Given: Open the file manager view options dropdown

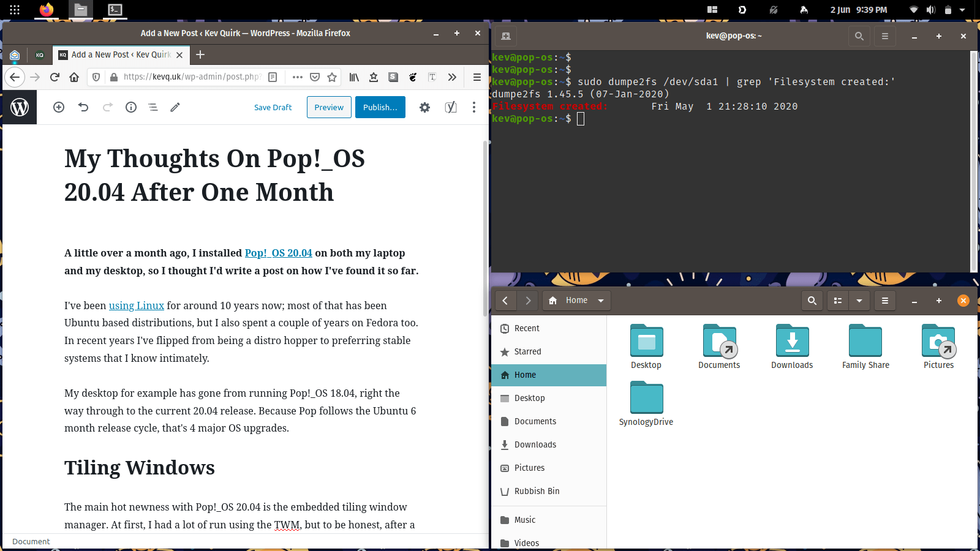Looking at the screenshot, I should pos(860,301).
